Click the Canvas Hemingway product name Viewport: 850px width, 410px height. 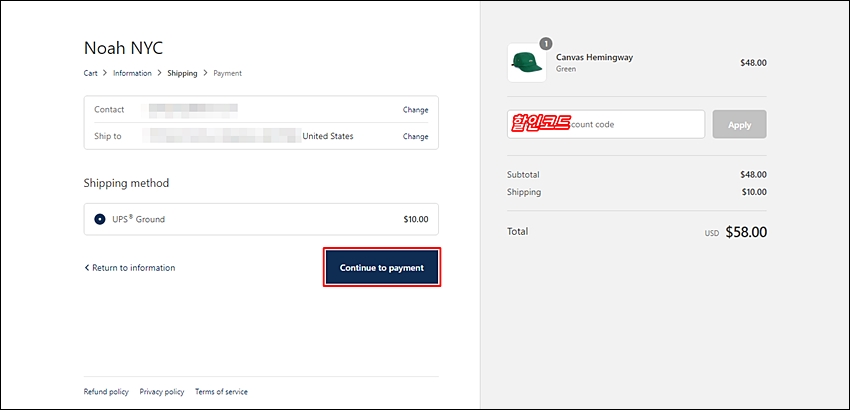click(x=594, y=57)
